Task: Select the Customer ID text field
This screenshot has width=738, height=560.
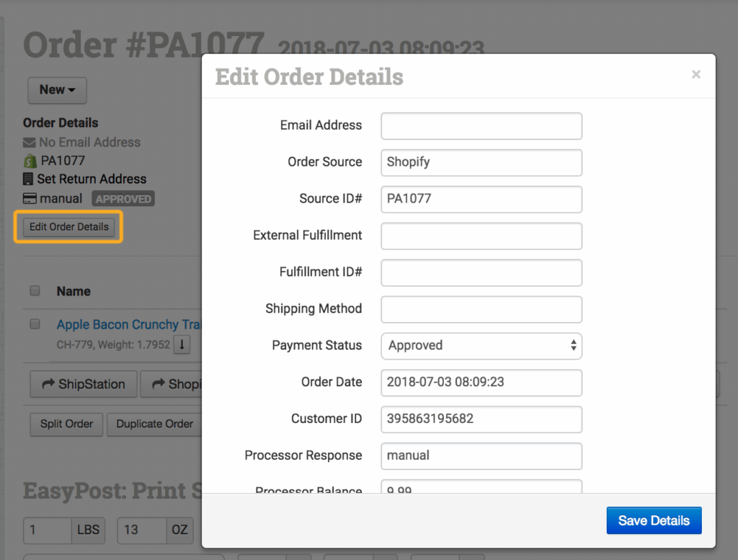Action: click(x=481, y=419)
